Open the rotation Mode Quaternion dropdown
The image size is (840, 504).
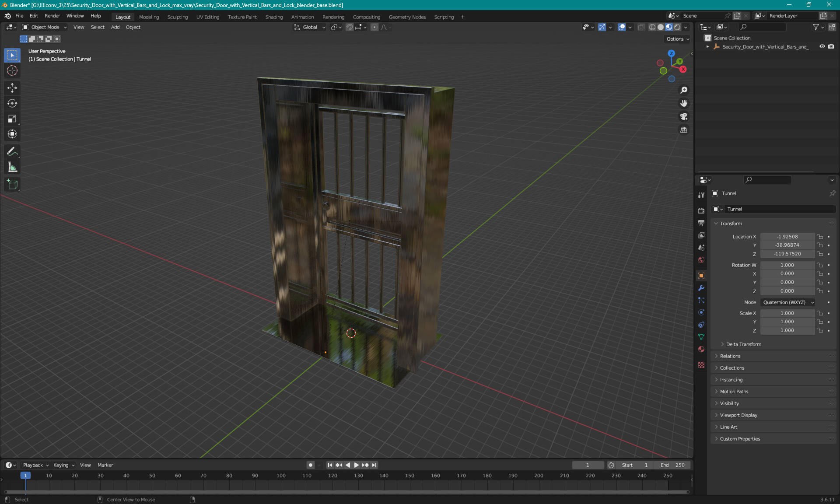tap(787, 302)
